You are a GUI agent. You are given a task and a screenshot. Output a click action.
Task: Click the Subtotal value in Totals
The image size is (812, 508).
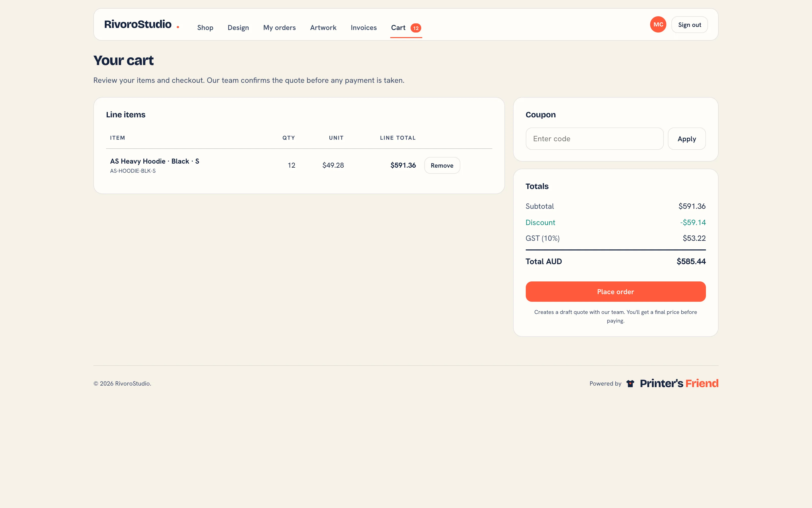692,206
